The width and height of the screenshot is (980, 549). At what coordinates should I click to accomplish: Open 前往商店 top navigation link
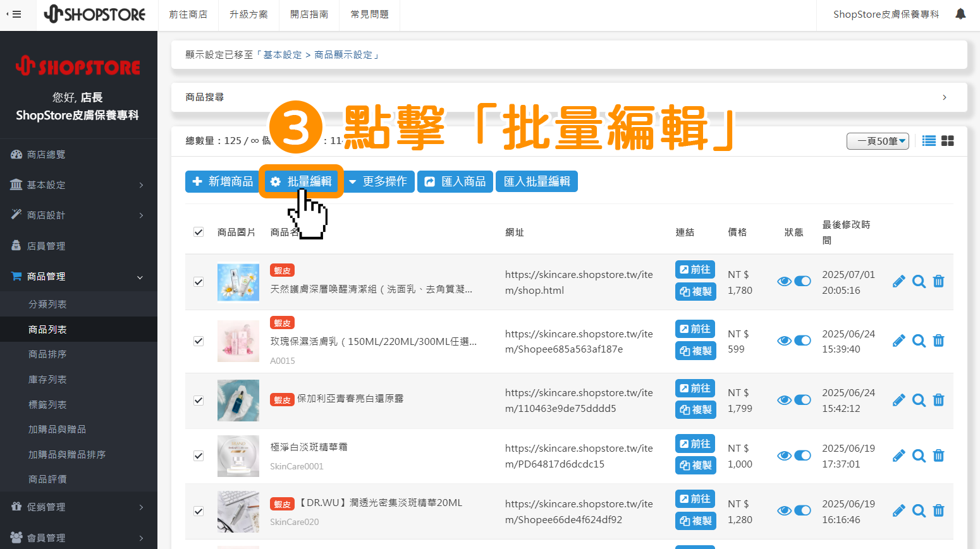188,15
